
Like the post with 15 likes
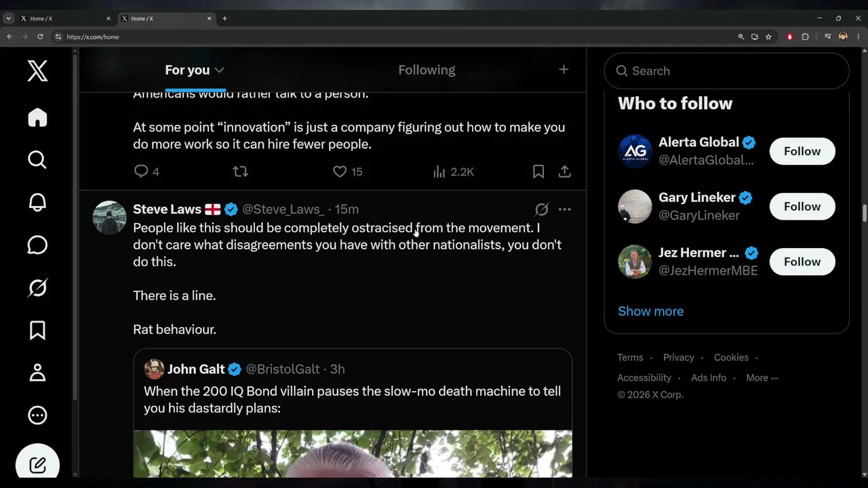coord(348,171)
